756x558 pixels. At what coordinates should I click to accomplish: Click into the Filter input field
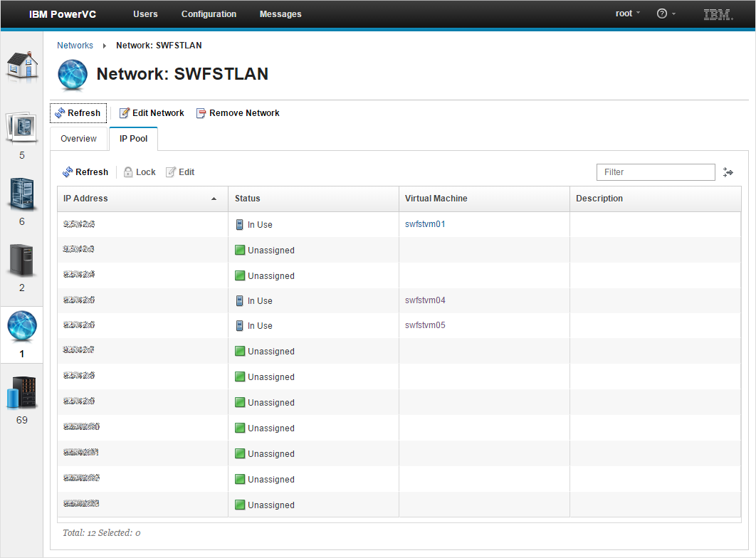pos(656,172)
